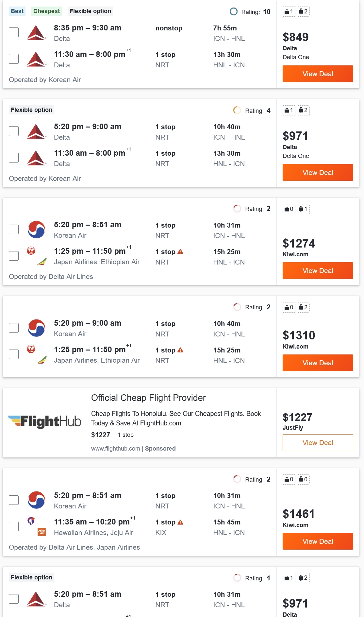Select the Best tag
Screen dimensions: 364x617
[17, 11]
